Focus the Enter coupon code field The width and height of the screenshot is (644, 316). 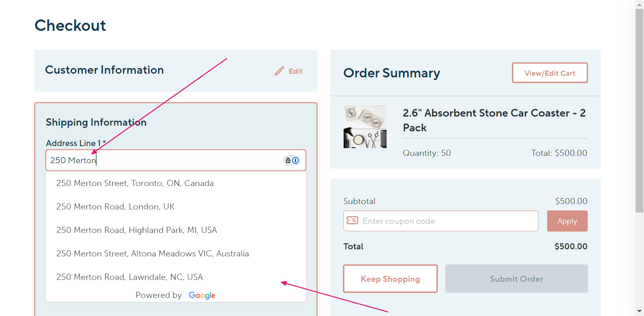(441, 221)
